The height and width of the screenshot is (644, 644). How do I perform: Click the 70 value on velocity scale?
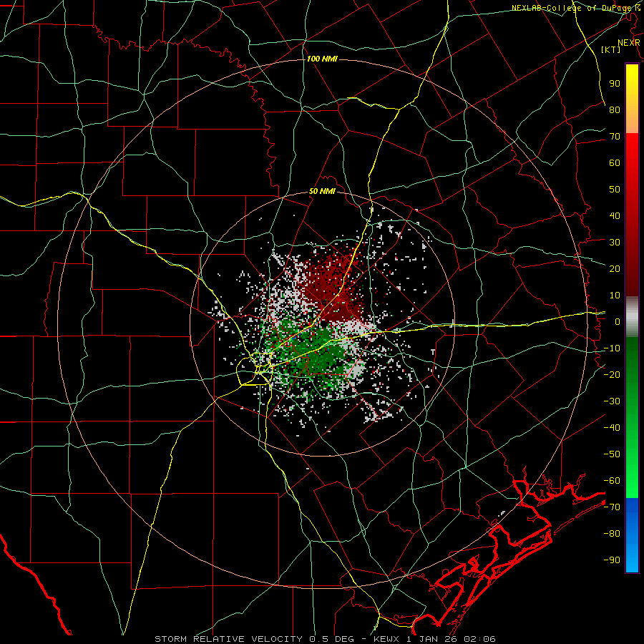[615, 137]
